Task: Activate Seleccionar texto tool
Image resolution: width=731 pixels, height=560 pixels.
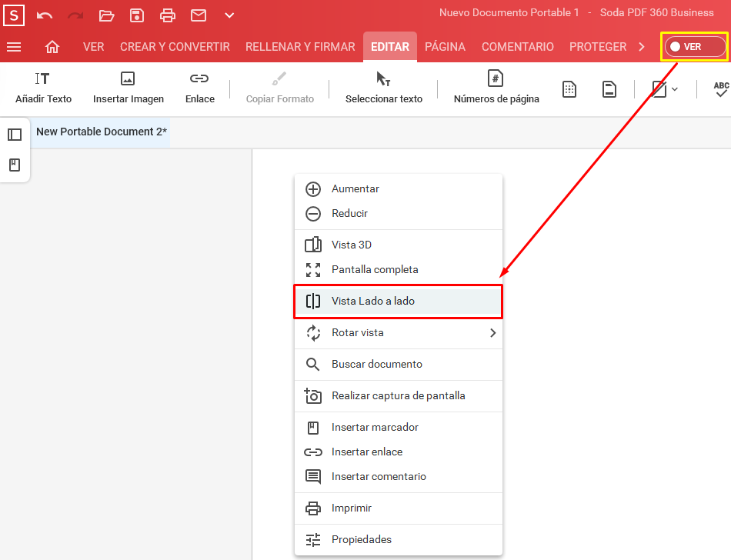Action: 384,88
